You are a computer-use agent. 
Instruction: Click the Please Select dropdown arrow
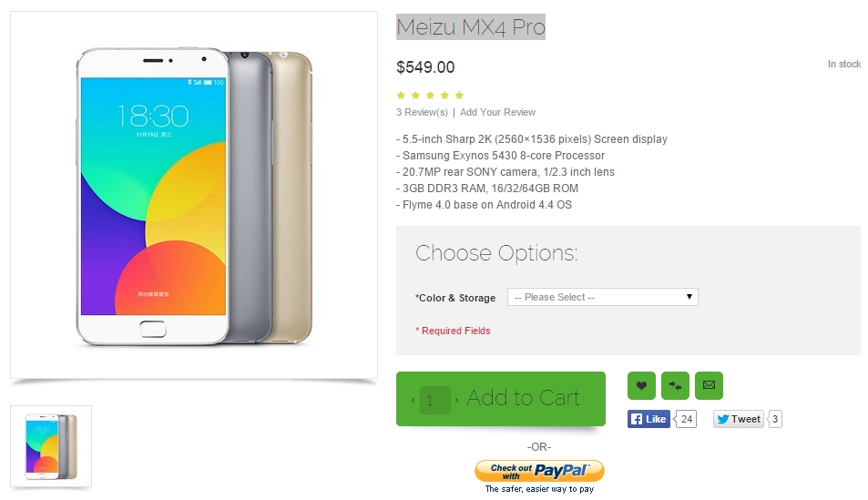689,297
